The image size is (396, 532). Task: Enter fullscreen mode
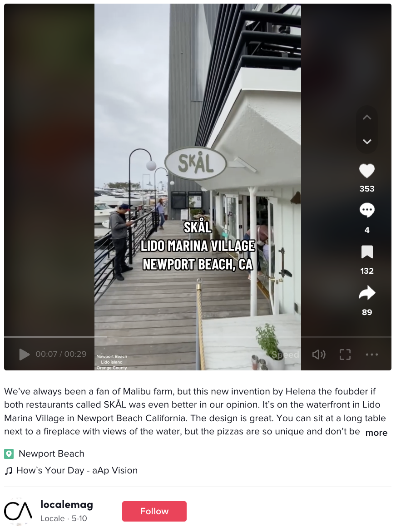click(x=345, y=355)
